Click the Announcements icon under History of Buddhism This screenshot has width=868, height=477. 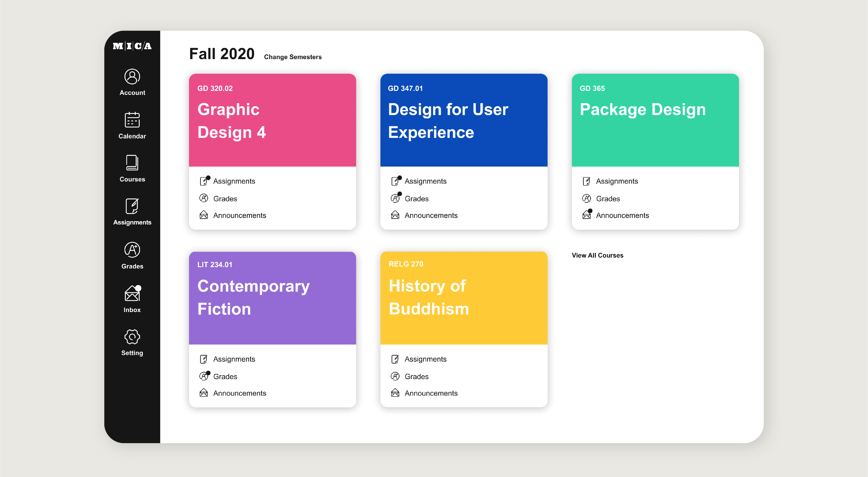point(395,393)
